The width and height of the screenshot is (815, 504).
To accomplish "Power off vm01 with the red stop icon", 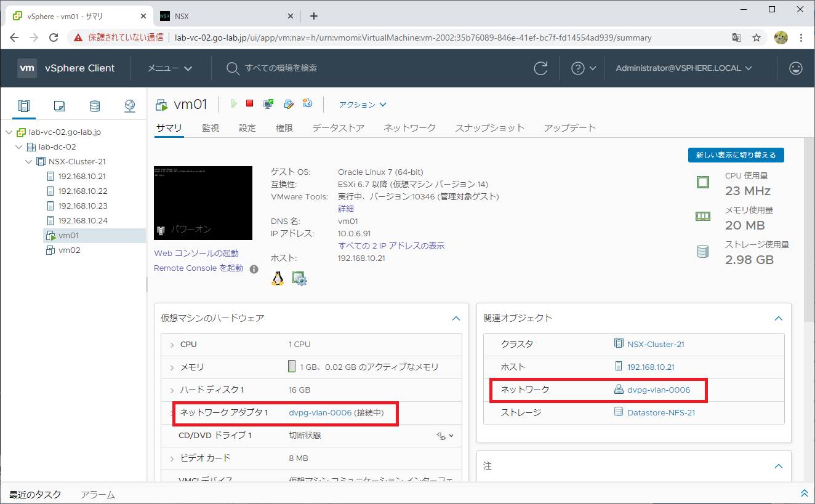I will pyautogui.click(x=249, y=103).
